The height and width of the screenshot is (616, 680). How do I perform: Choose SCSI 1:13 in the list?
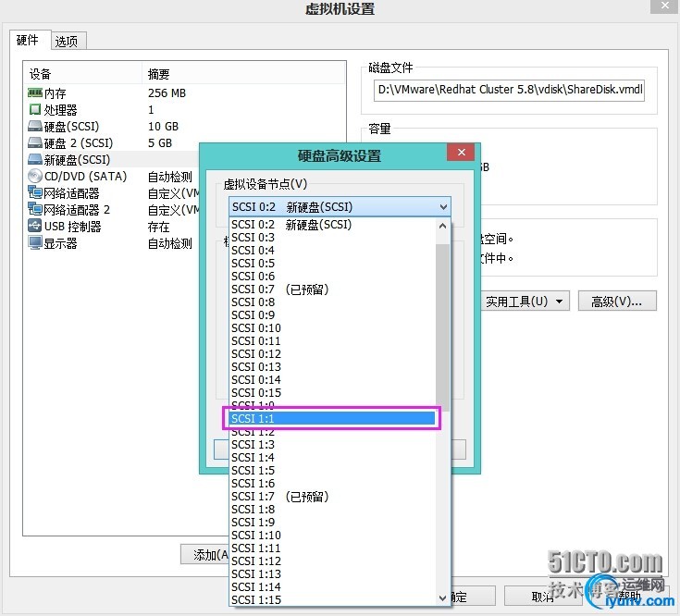pyautogui.click(x=332, y=574)
